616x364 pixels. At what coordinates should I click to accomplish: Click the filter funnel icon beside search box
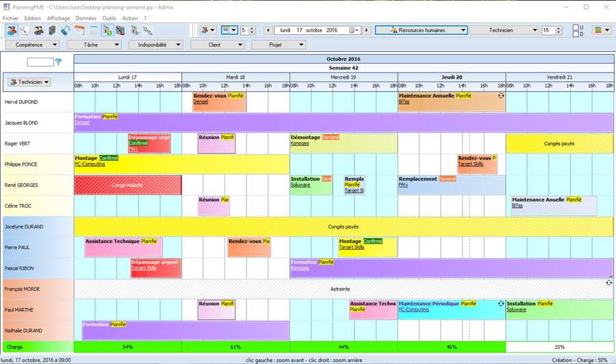coord(58,62)
